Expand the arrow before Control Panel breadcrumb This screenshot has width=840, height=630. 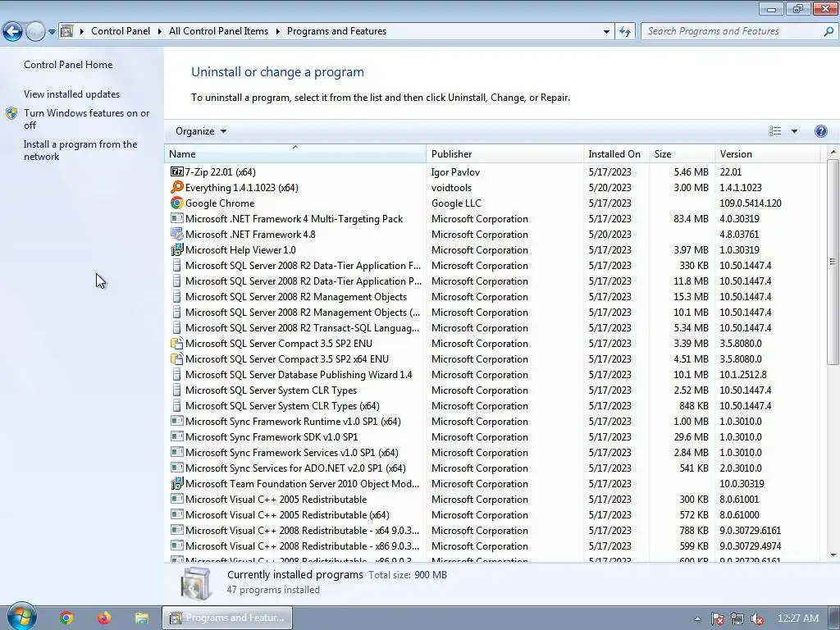[x=82, y=32]
